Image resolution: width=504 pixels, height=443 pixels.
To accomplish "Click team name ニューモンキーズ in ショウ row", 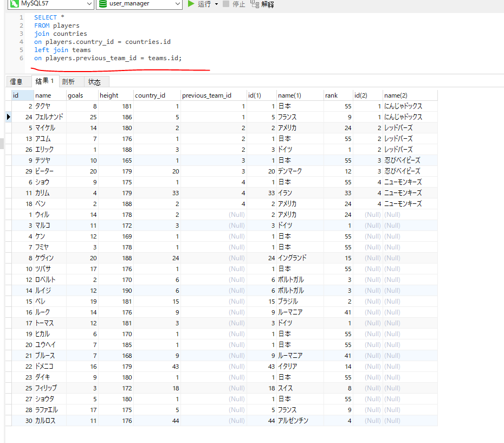I will pyautogui.click(x=410, y=182).
